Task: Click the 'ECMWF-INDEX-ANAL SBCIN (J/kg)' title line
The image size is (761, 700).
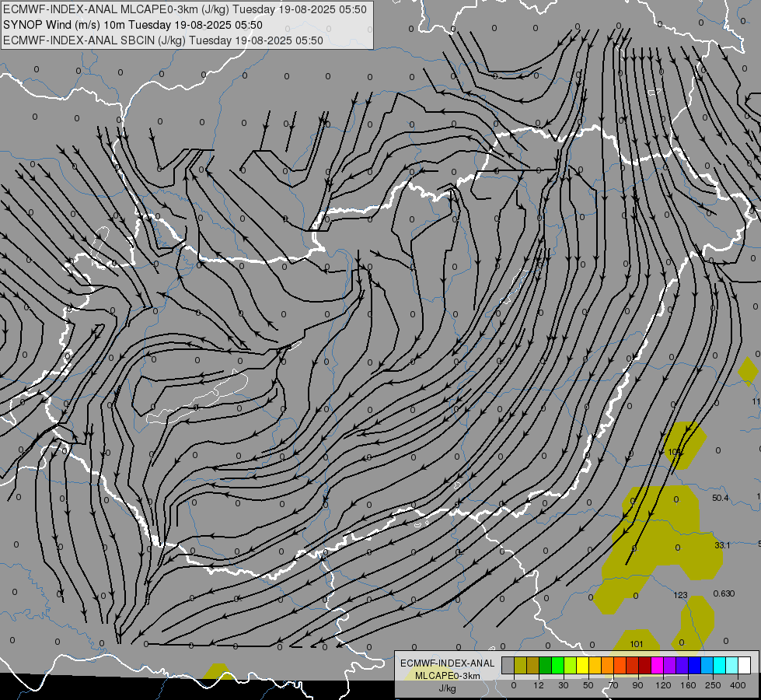Action: (x=162, y=40)
